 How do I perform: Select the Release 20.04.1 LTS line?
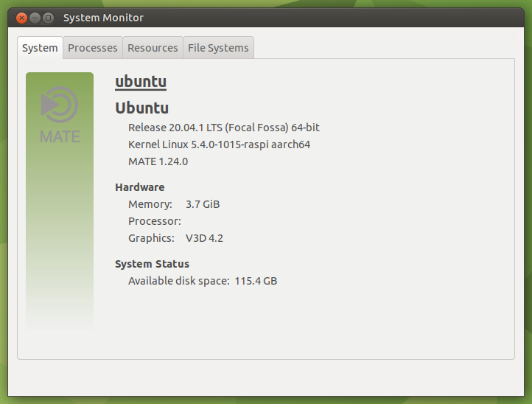click(x=224, y=128)
